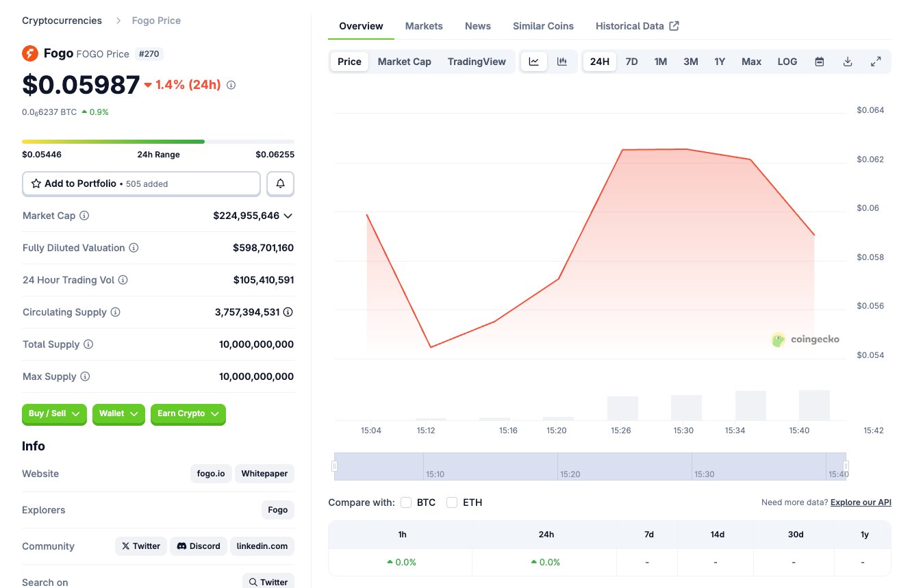
Task: Open the Buy / Sell dropdown
Action: click(x=54, y=413)
